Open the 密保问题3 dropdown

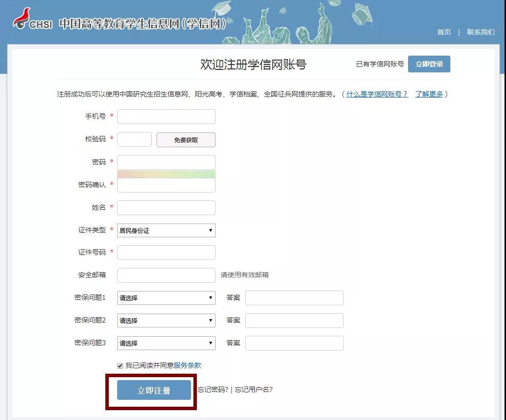[x=166, y=343]
